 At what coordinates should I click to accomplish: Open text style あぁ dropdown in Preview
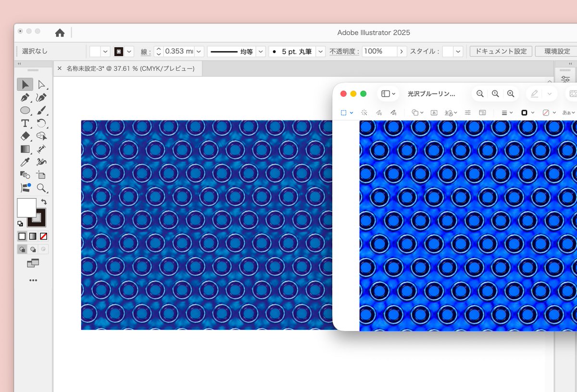[x=568, y=113]
